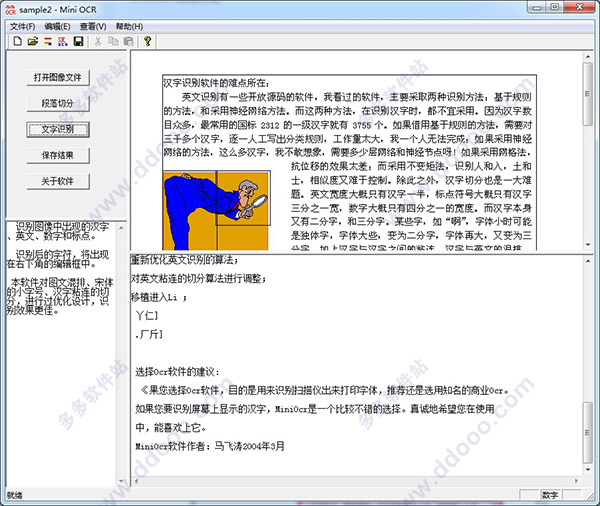
Task: Click the result pane horizontal scroll-right arrow
Action: point(577,481)
